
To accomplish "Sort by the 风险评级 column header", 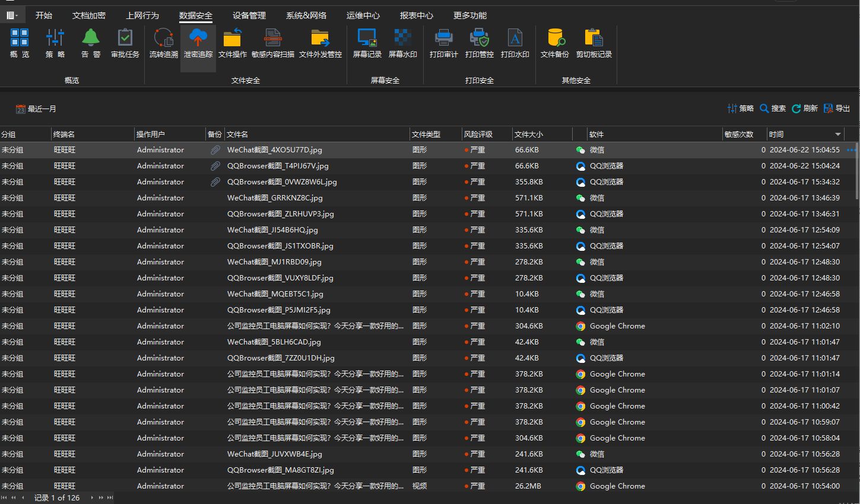I will pos(487,135).
